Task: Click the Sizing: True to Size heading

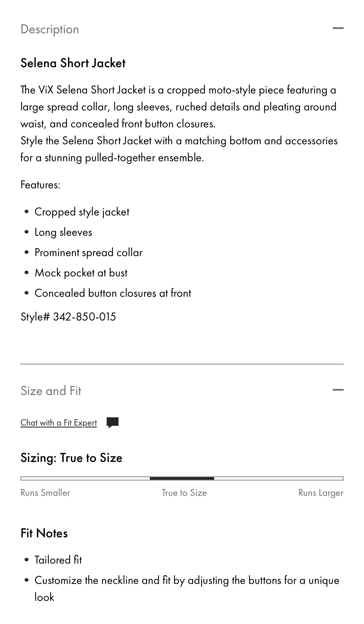Action: pos(71,458)
